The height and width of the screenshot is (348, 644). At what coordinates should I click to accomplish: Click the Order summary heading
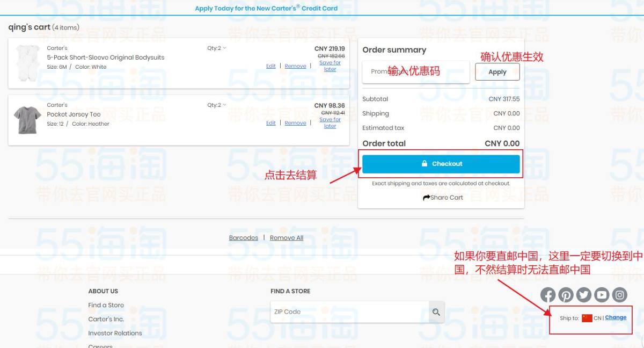394,50
